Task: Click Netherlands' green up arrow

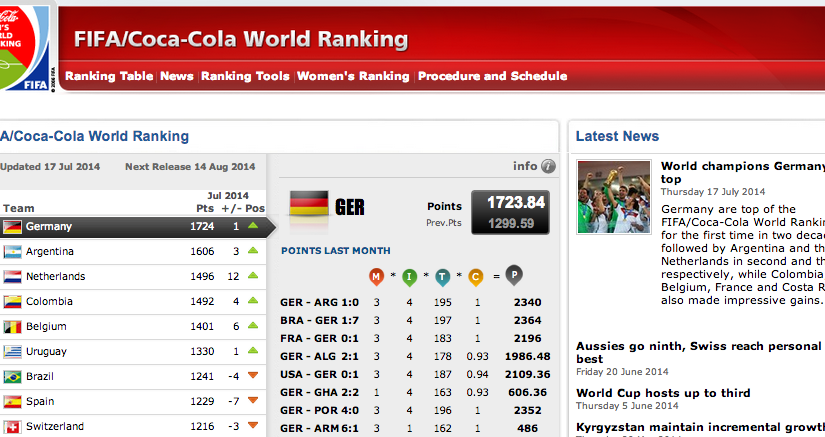Action: (x=253, y=276)
